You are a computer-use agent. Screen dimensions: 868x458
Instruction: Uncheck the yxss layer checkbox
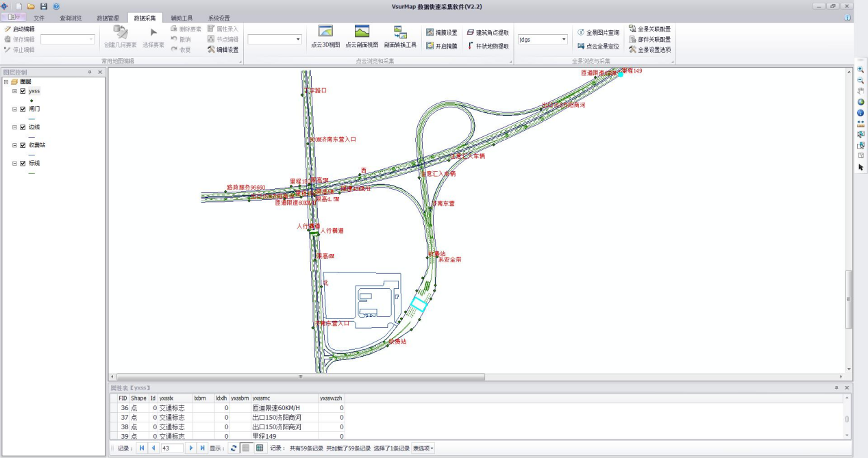click(x=23, y=91)
